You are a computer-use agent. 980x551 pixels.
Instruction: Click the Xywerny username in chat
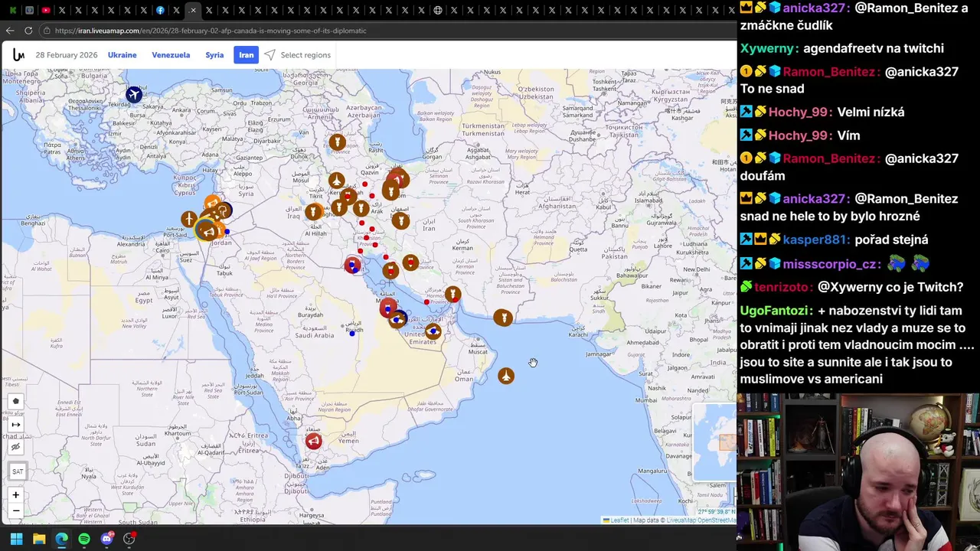click(769, 48)
